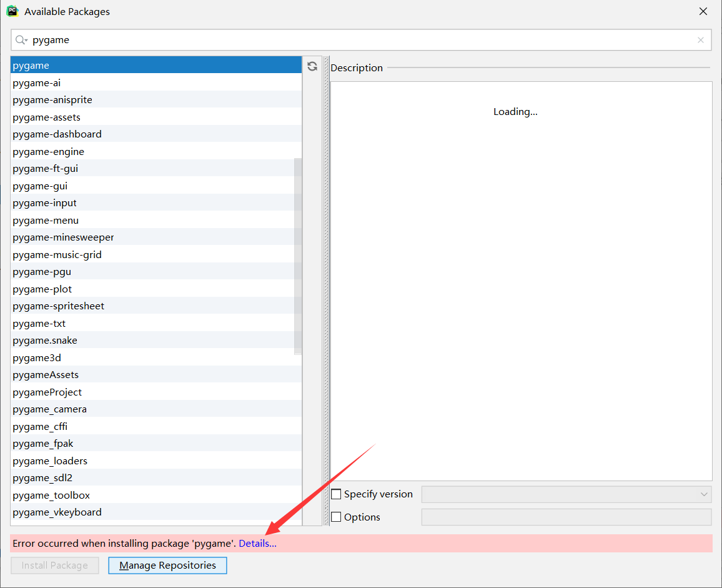Select pygame_sdl2 from the list
The image size is (722, 588).
click(156, 478)
